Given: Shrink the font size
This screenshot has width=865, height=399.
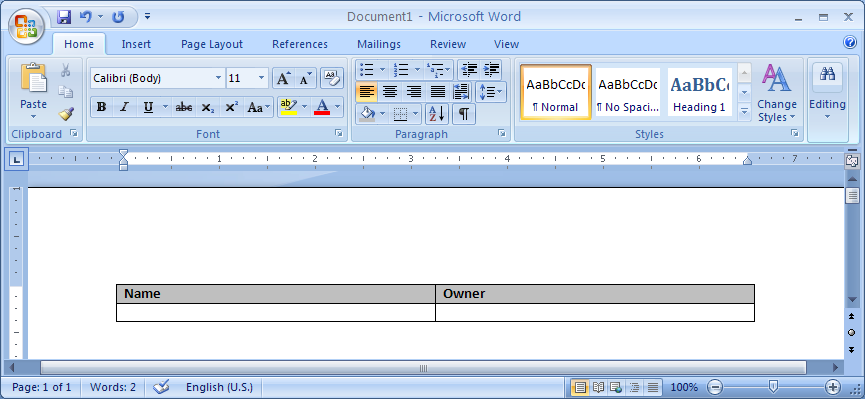Looking at the screenshot, I should [x=306, y=78].
